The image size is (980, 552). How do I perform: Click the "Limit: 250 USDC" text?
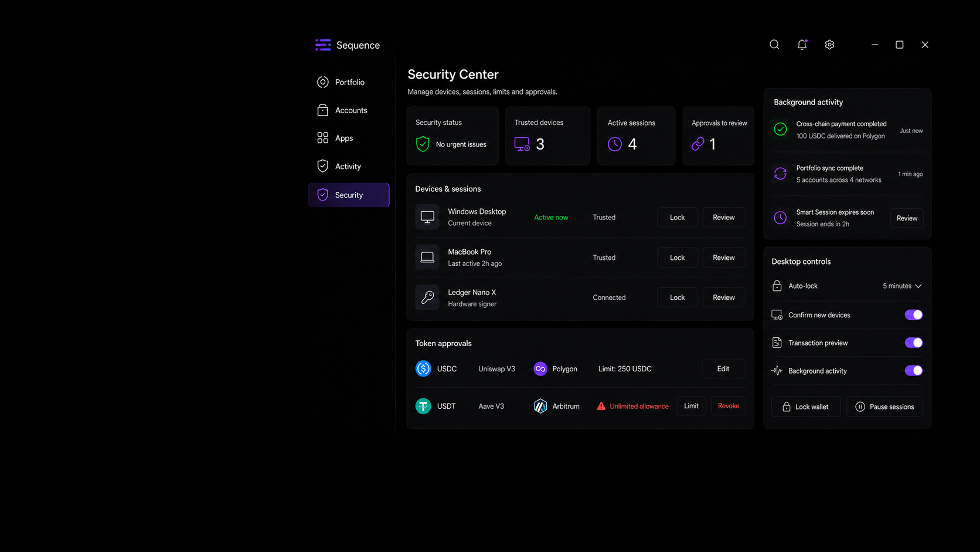tap(625, 368)
